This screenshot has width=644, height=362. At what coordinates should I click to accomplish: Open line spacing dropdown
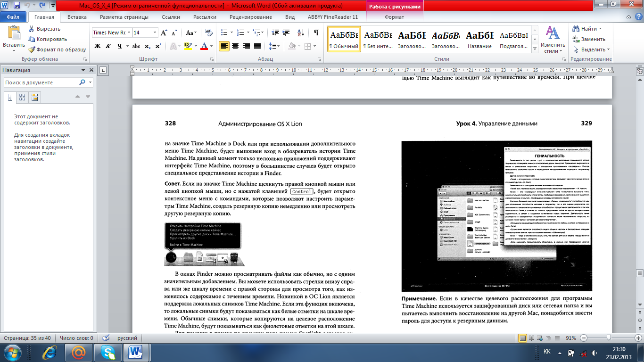click(x=274, y=46)
